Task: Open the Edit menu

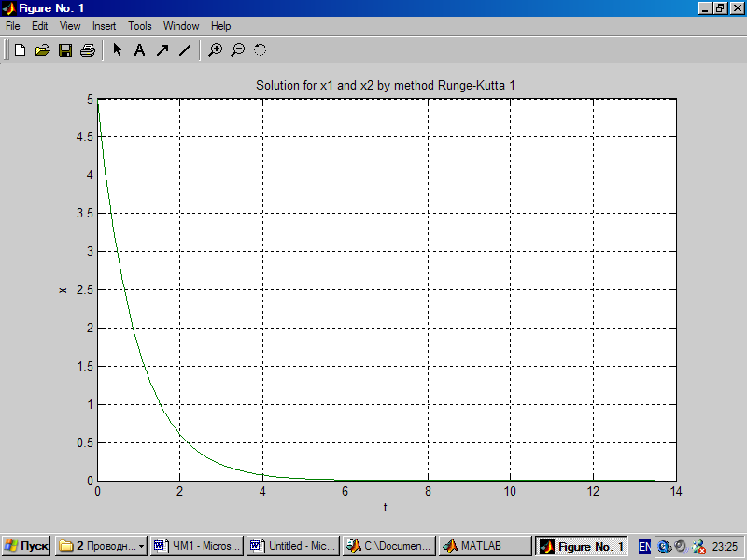Action: click(x=40, y=26)
